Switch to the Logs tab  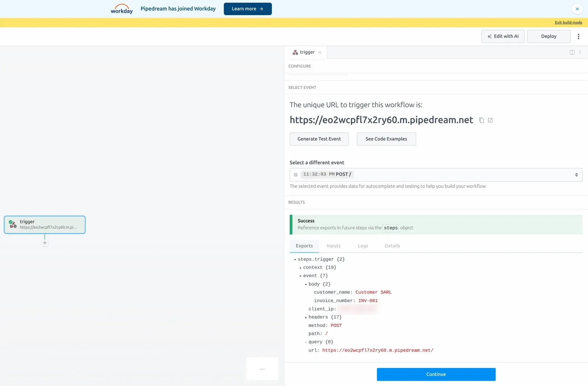[363, 246]
